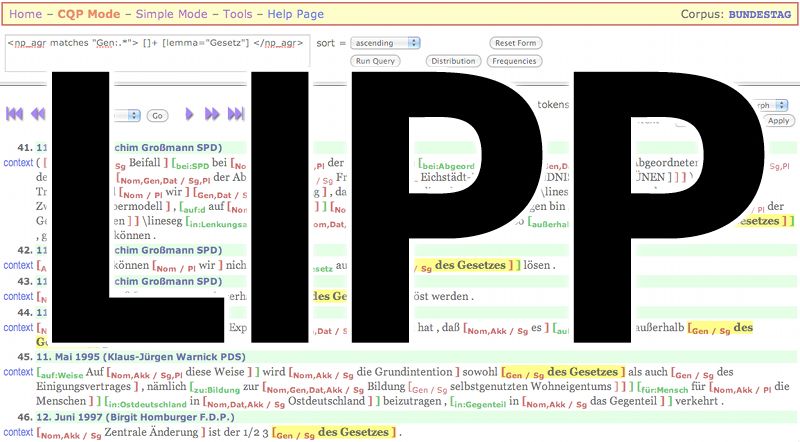Open context for result 41

click(18, 163)
